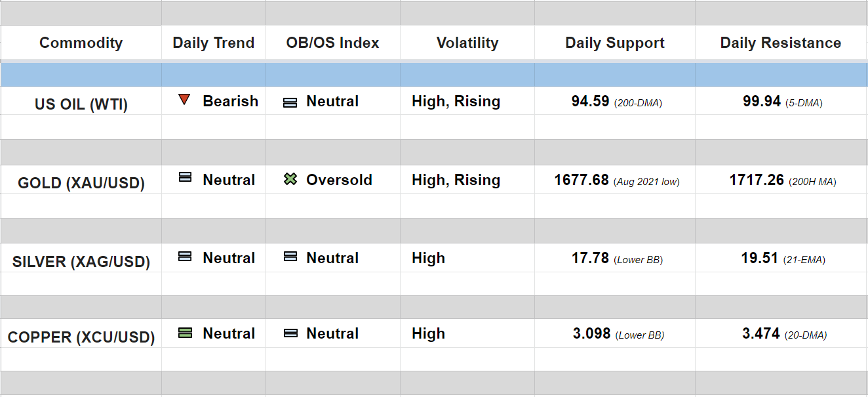
Task: Click Silver's neutral daily trend icon
Action: pyautogui.click(x=185, y=257)
